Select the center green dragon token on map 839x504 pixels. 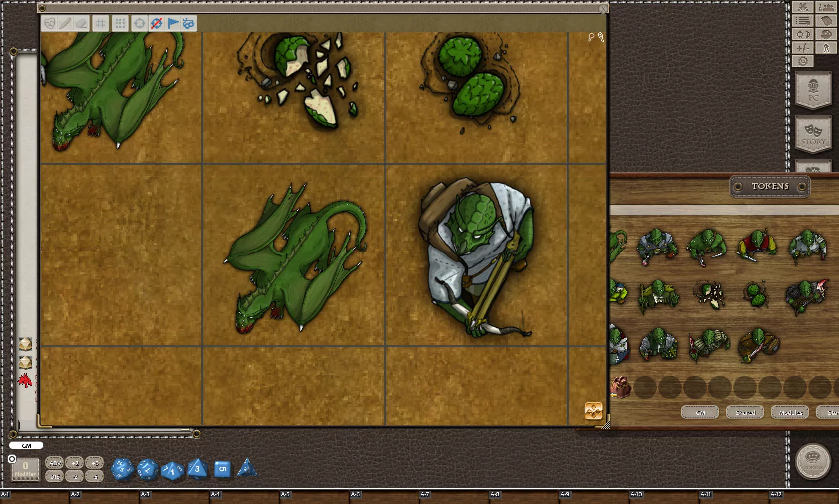296,258
